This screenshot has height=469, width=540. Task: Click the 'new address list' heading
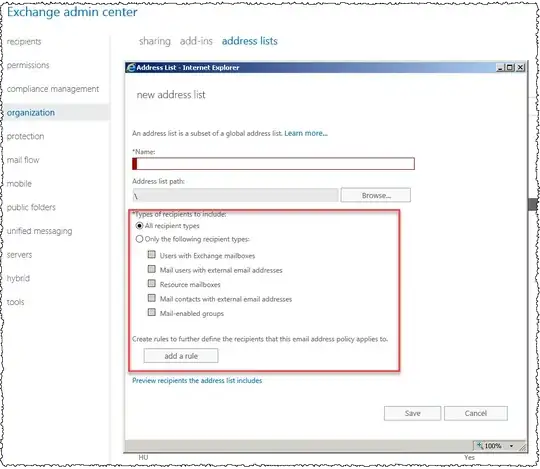point(171,95)
